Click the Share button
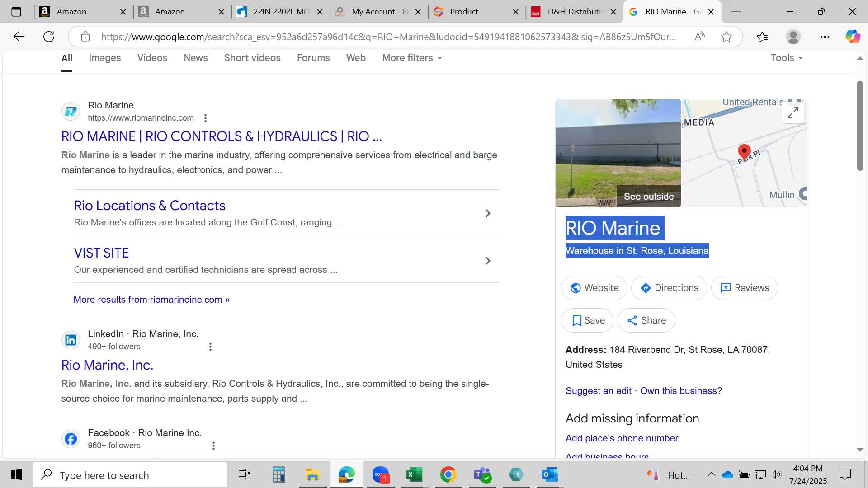This screenshot has width=868, height=488. (x=646, y=320)
